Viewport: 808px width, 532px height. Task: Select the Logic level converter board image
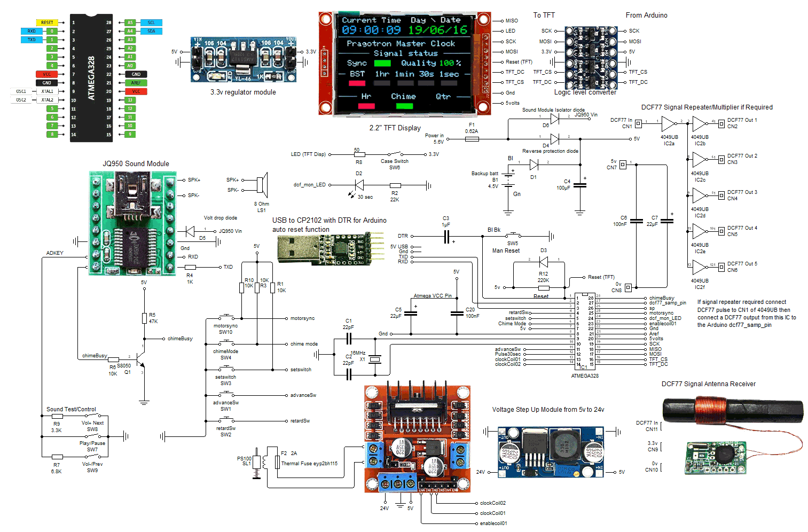pos(590,57)
